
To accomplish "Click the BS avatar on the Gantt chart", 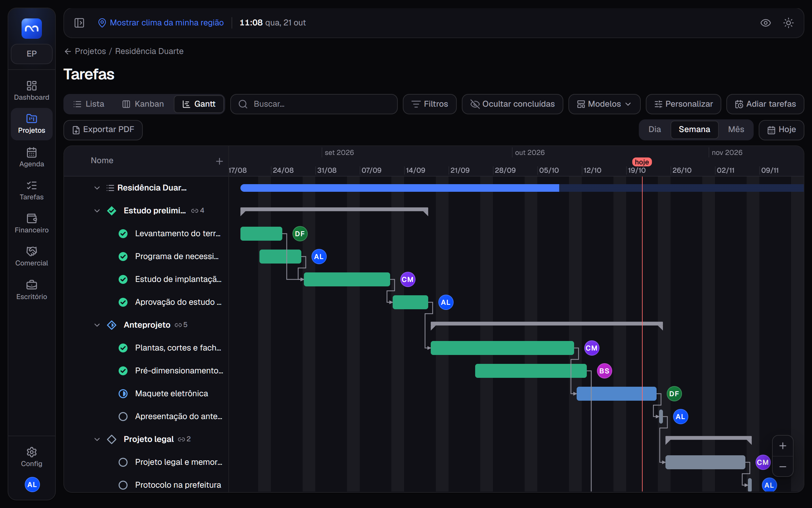I will tap(604, 371).
